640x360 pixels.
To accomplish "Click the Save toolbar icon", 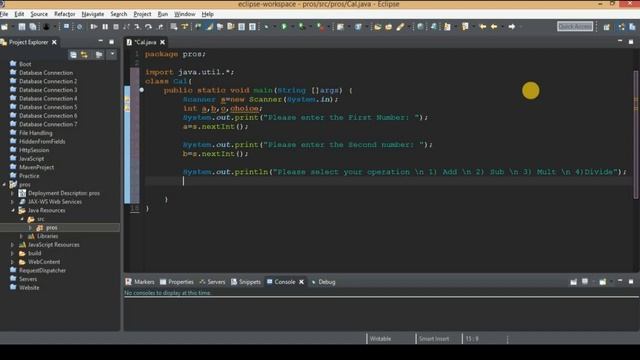I will click(x=22, y=27).
